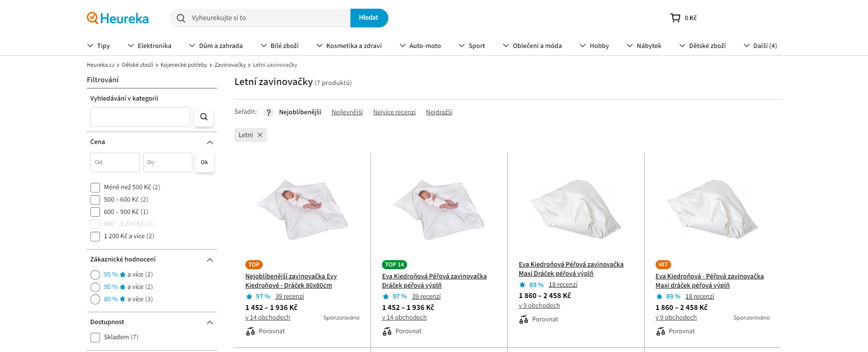Open the shopping cart icon
This screenshot has height=352, width=868.
(675, 18)
